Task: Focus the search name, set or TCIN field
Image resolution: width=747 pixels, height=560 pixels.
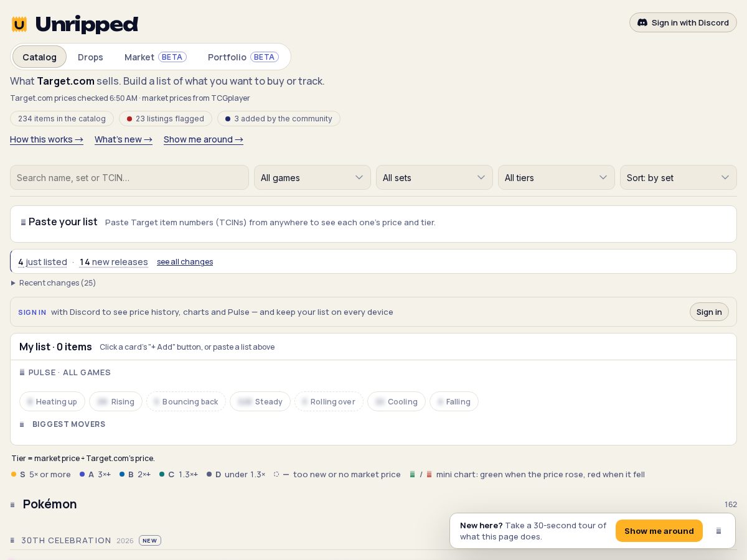Action: pyautogui.click(x=129, y=177)
